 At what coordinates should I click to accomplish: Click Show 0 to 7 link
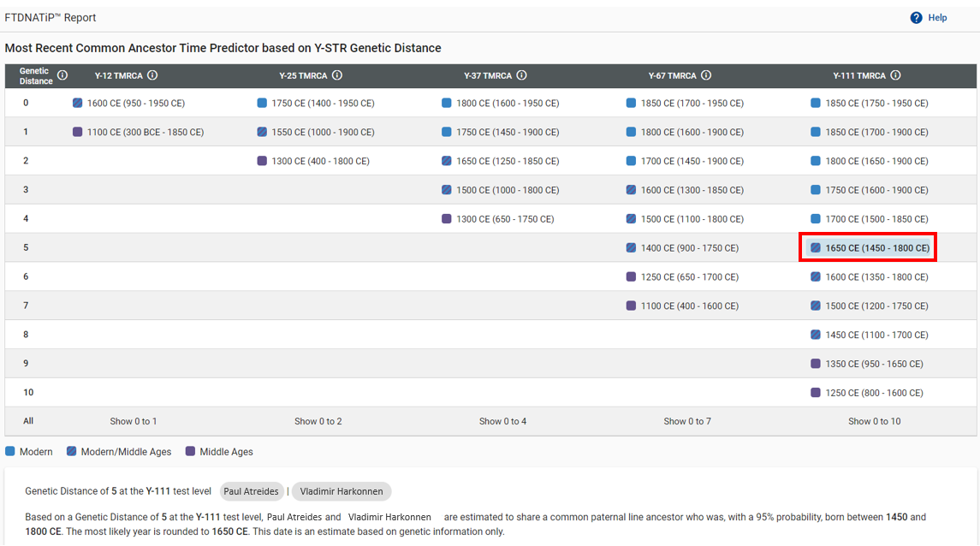point(687,422)
